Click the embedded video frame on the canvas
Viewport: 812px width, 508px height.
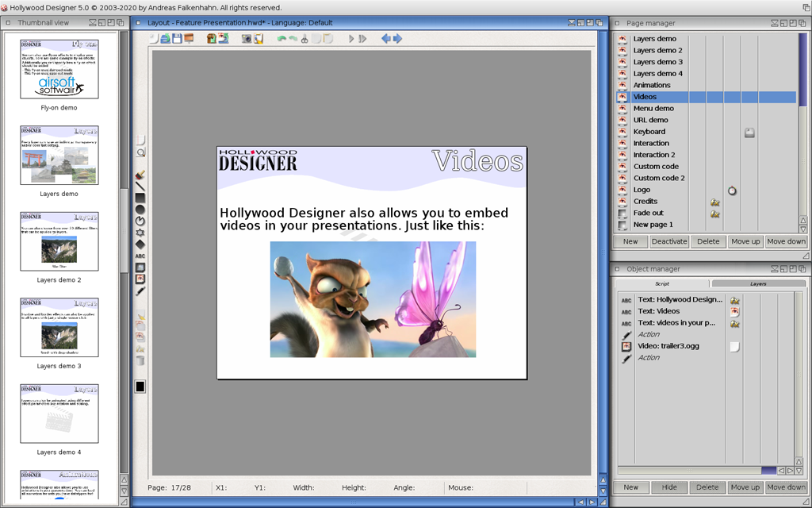pos(373,299)
